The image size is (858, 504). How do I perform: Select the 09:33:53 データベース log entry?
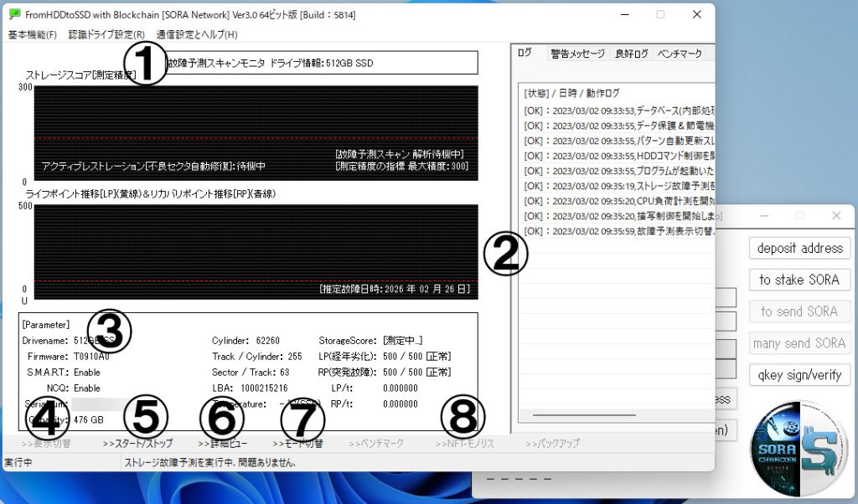[618, 111]
